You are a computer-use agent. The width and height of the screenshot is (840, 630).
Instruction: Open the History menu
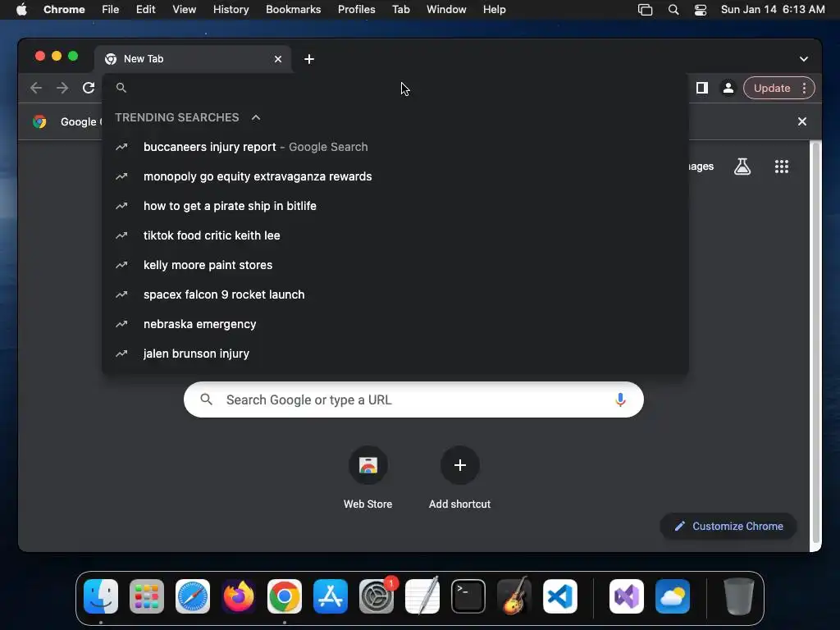click(x=231, y=10)
